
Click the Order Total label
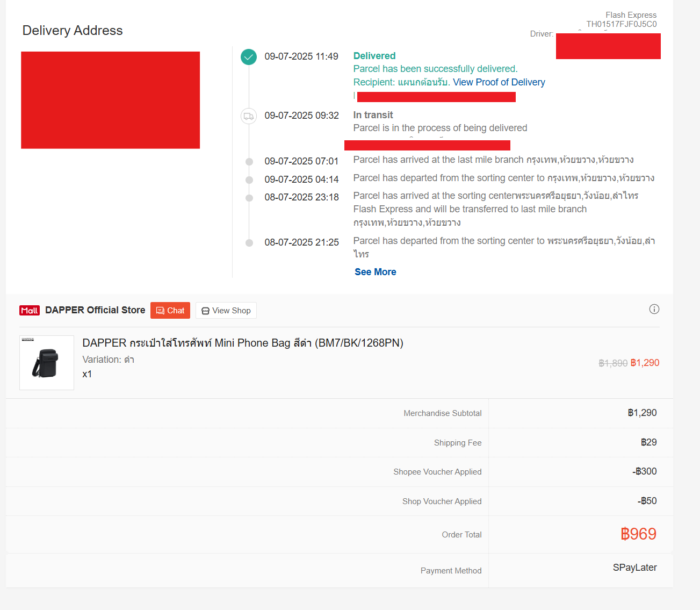coord(462,535)
